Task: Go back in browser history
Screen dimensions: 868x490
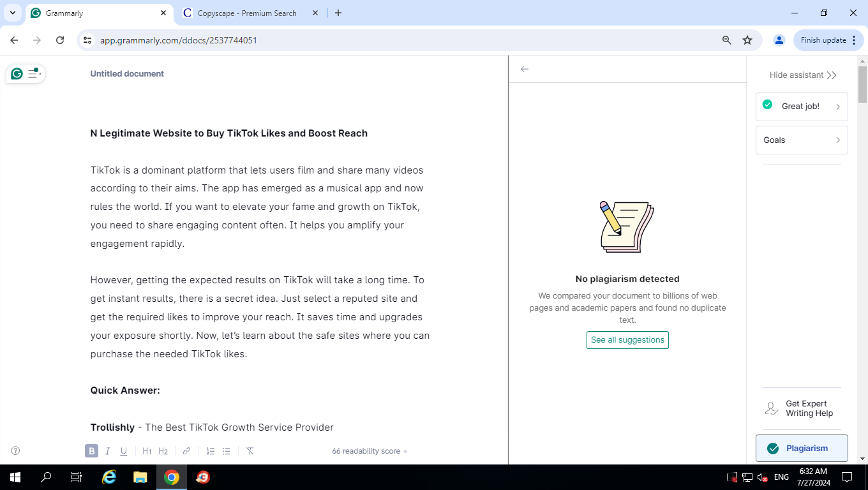Action: (14, 40)
